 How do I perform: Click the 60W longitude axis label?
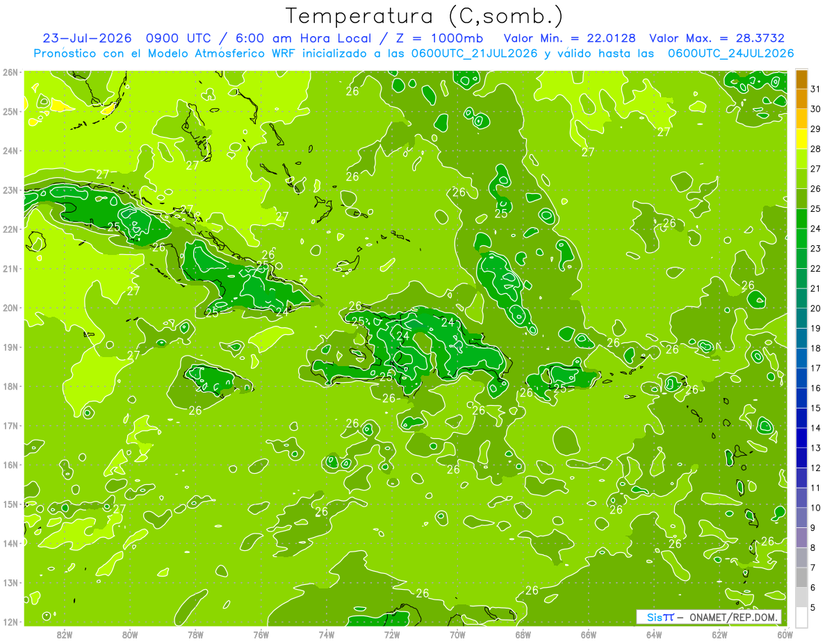[785, 634]
